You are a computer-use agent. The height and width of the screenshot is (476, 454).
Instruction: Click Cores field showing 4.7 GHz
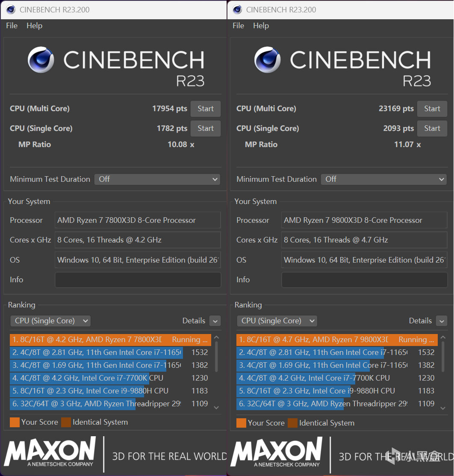click(x=364, y=240)
